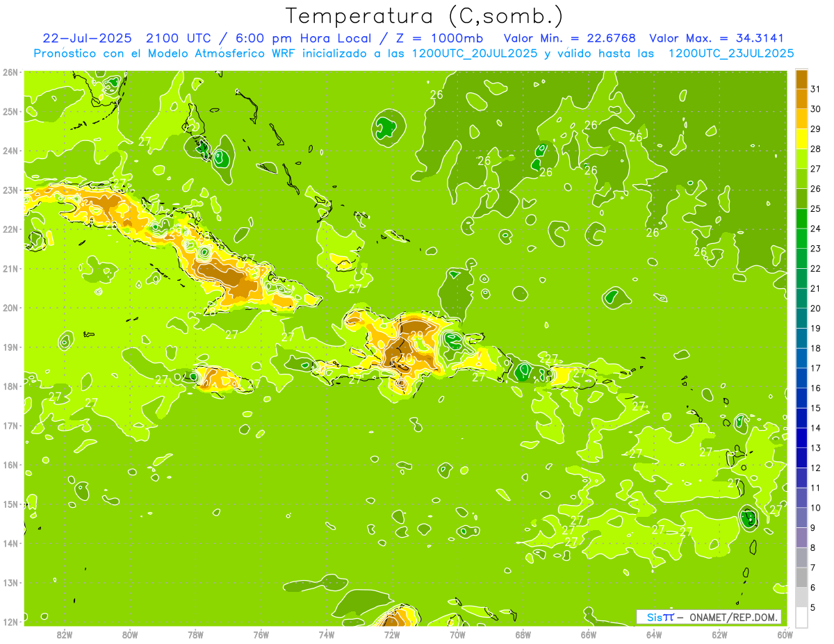The width and height of the screenshot is (834, 644).
Task: Click the "60W" longitude axis label
Action: click(x=785, y=635)
